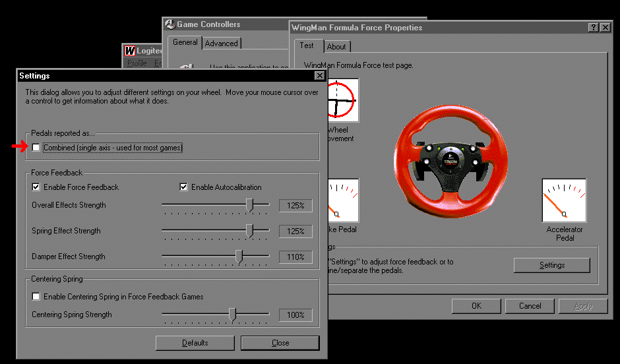Switch to the About tab in Properties

point(336,47)
